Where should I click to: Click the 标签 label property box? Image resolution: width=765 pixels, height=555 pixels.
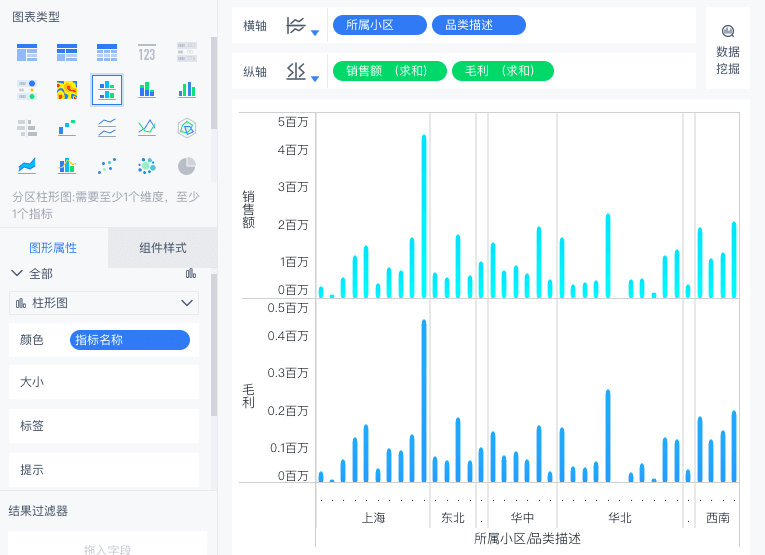[x=104, y=426]
